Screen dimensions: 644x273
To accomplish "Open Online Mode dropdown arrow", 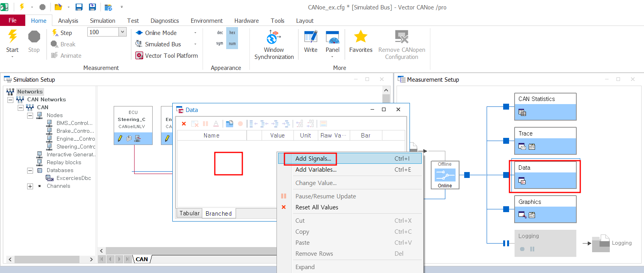I will click(195, 33).
